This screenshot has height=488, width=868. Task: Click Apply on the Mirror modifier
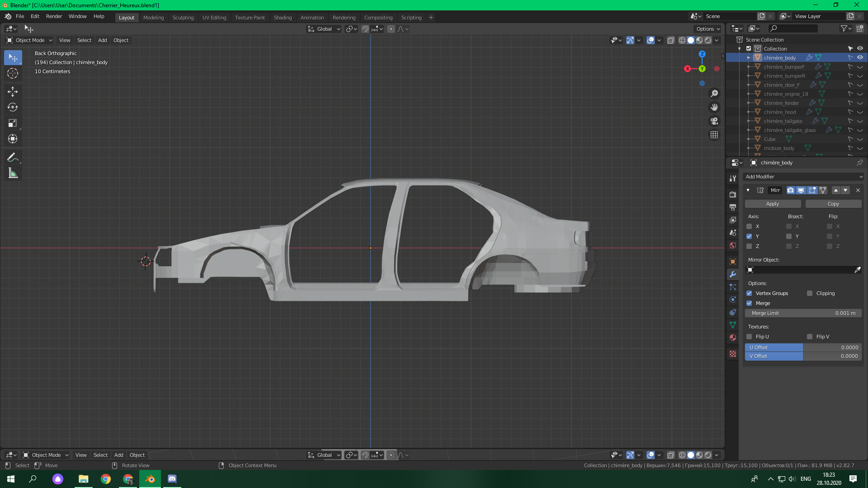click(x=773, y=204)
